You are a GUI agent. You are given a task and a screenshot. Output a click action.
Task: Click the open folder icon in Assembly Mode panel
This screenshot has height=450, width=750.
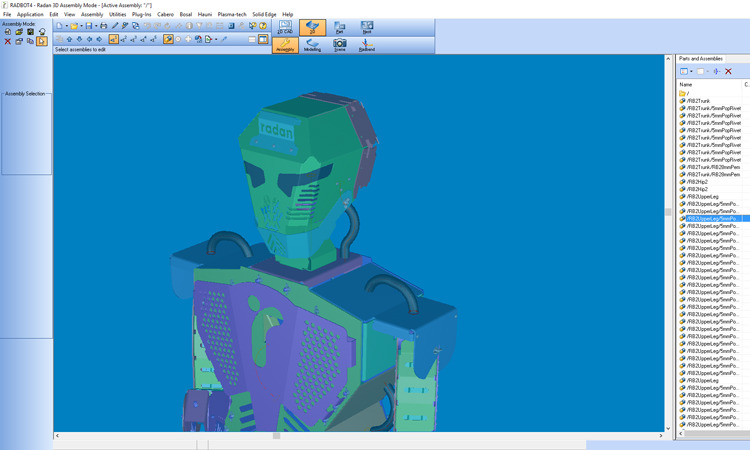pos(19,32)
